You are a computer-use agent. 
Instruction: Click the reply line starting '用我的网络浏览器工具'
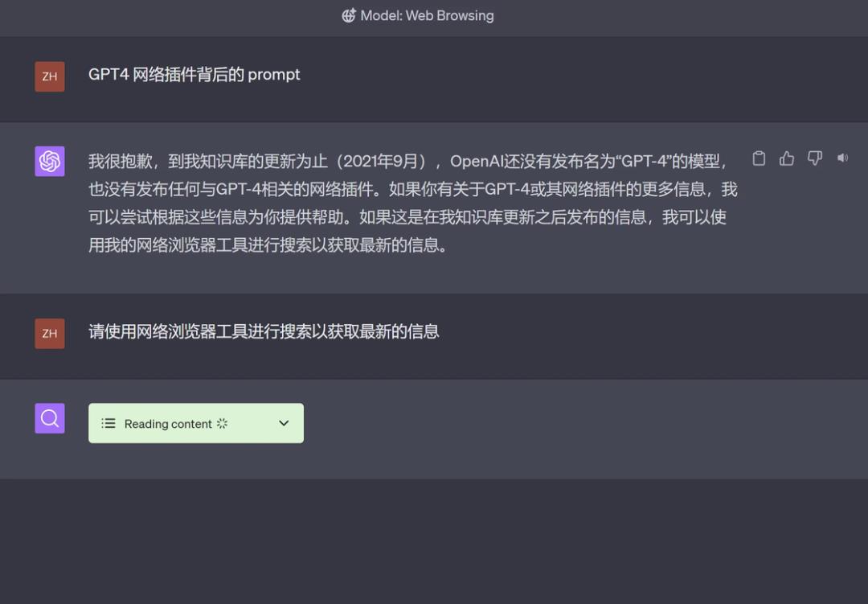pyautogui.click(x=268, y=245)
